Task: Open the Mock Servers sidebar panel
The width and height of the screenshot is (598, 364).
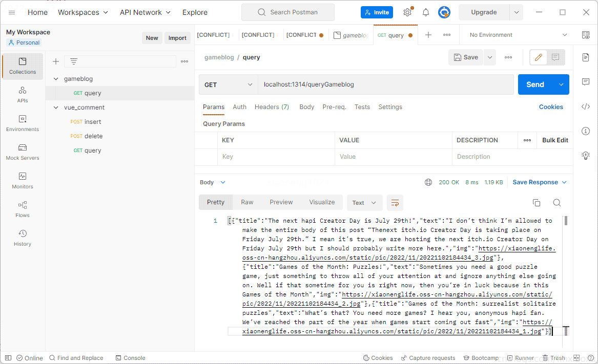Action: 23,152
